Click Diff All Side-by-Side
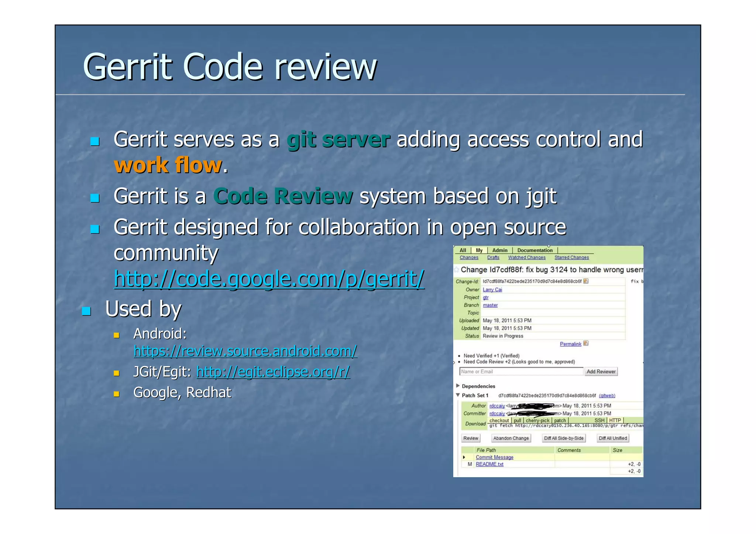Image resolution: width=756 pixels, height=534 pixels. pos(564,438)
